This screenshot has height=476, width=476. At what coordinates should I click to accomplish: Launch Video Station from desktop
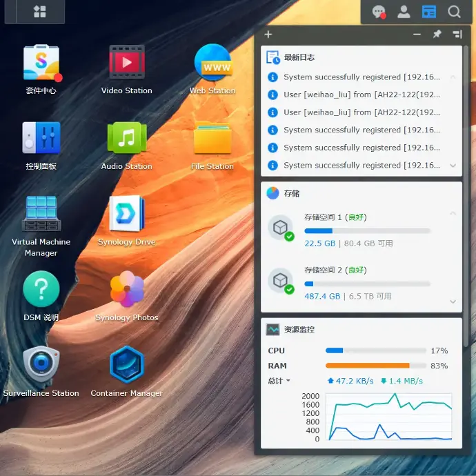[x=127, y=63]
